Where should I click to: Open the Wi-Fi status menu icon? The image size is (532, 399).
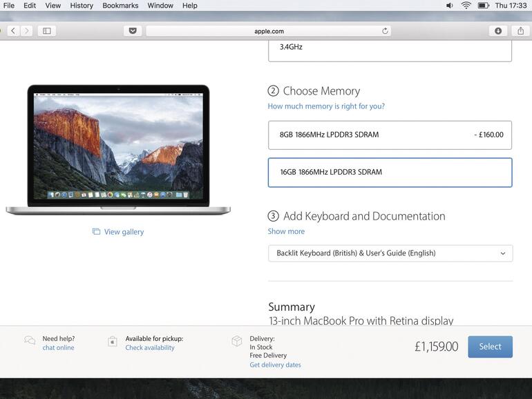(466, 6)
